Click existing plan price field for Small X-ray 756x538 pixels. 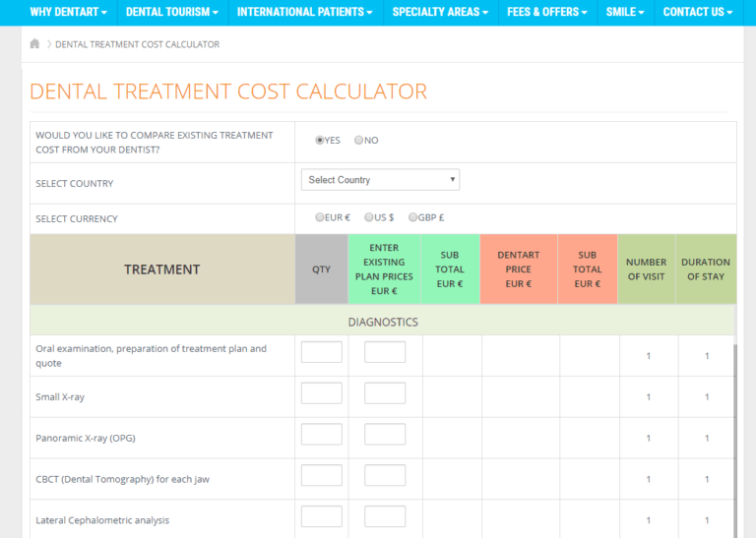click(x=385, y=393)
